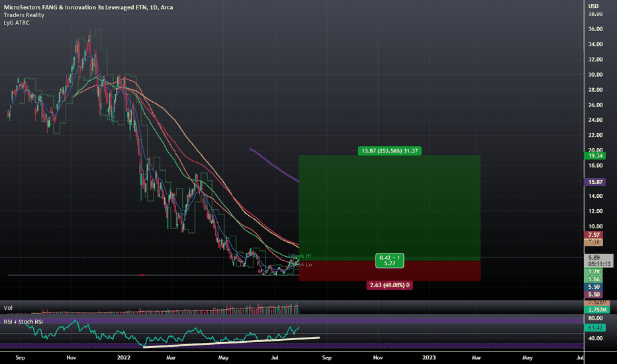617x364 pixels.
Task: Click the 7.57 red price tag
Action: click(594, 235)
